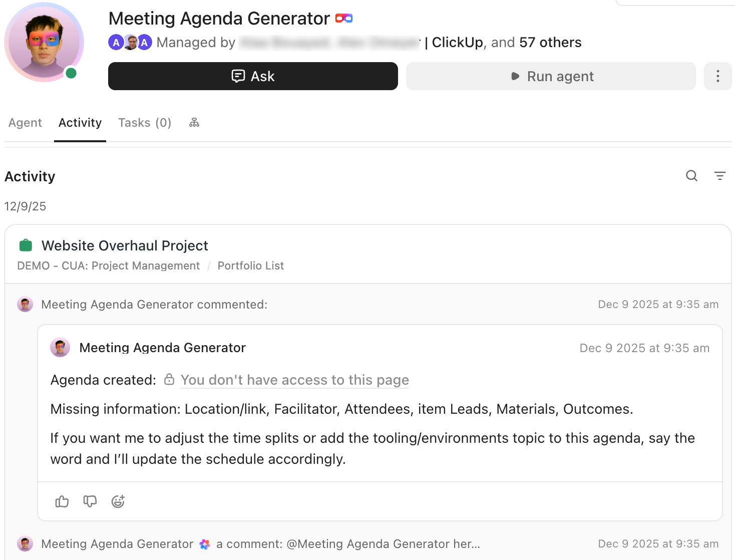Image resolution: width=735 pixels, height=560 pixels.
Task: Thumbs up the agent's comment
Action: pyautogui.click(x=62, y=501)
